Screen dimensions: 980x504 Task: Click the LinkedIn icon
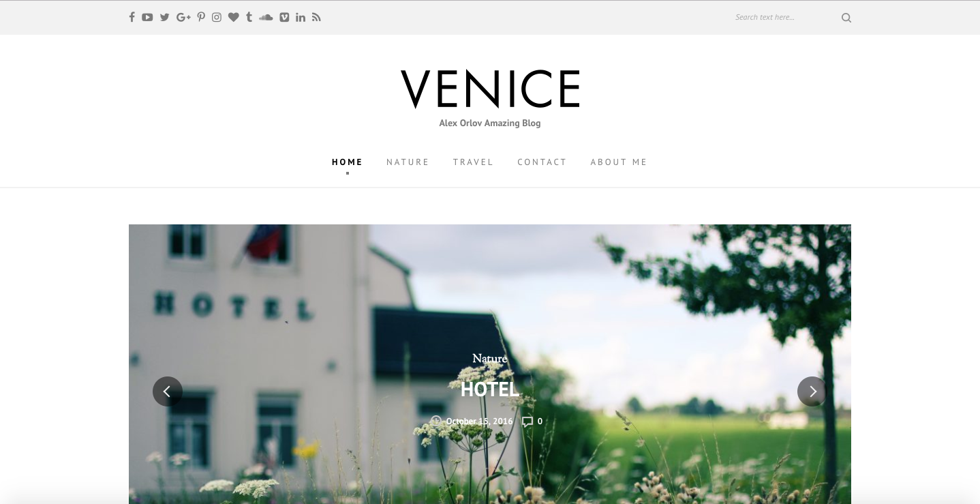(x=301, y=17)
